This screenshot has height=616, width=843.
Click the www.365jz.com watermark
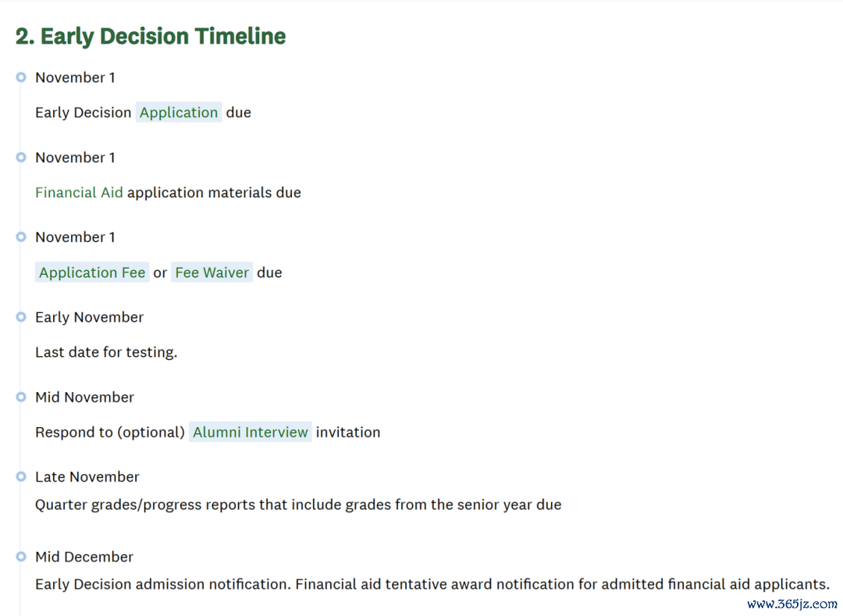click(x=792, y=604)
